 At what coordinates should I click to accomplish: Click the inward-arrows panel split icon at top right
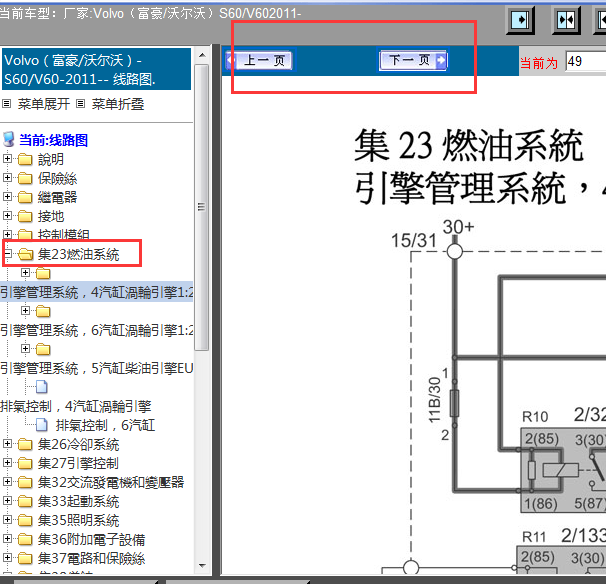566,20
